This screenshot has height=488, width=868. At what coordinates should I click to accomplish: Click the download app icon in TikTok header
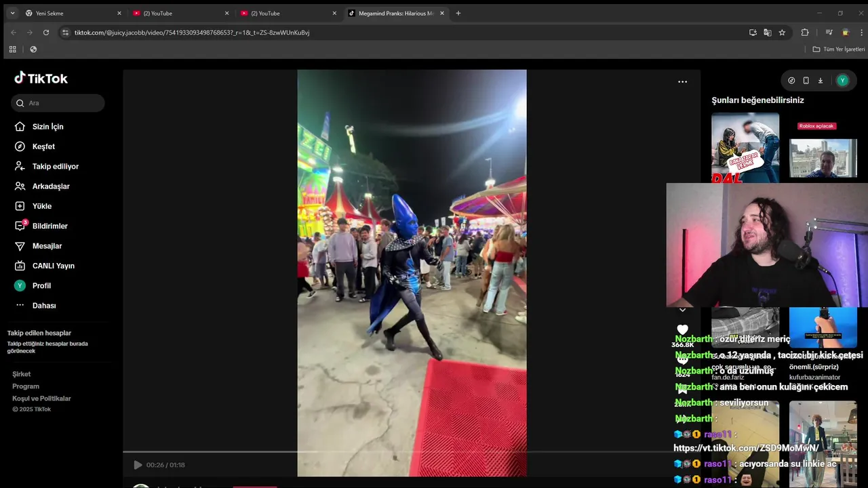[x=820, y=81]
